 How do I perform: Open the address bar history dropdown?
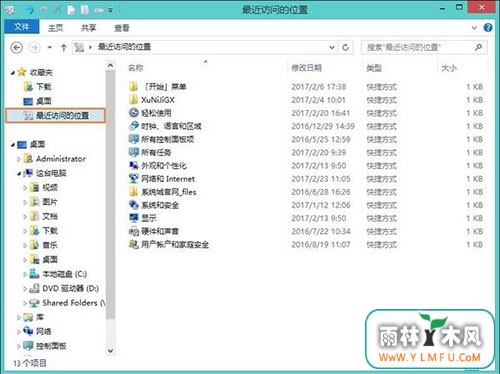332,47
